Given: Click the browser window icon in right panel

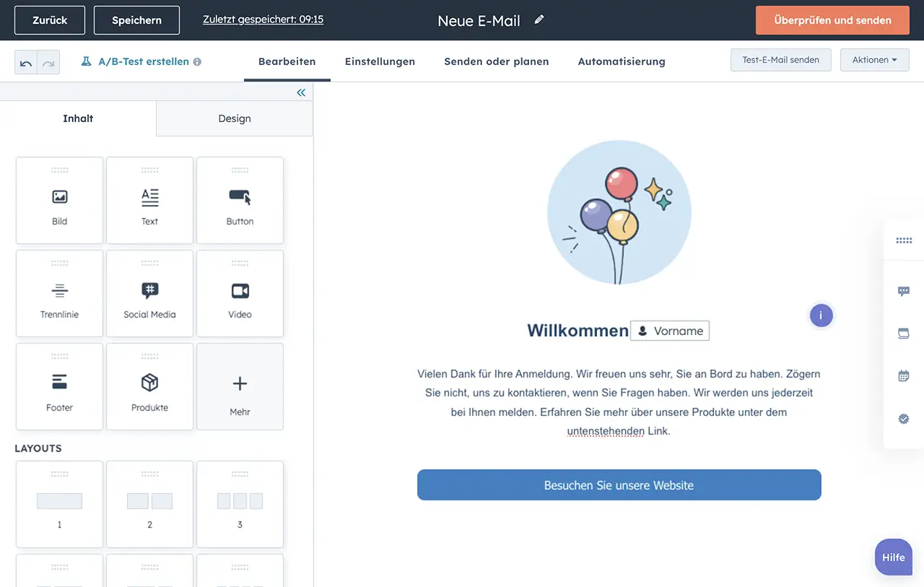Looking at the screenshot, I should pos(904,334).
